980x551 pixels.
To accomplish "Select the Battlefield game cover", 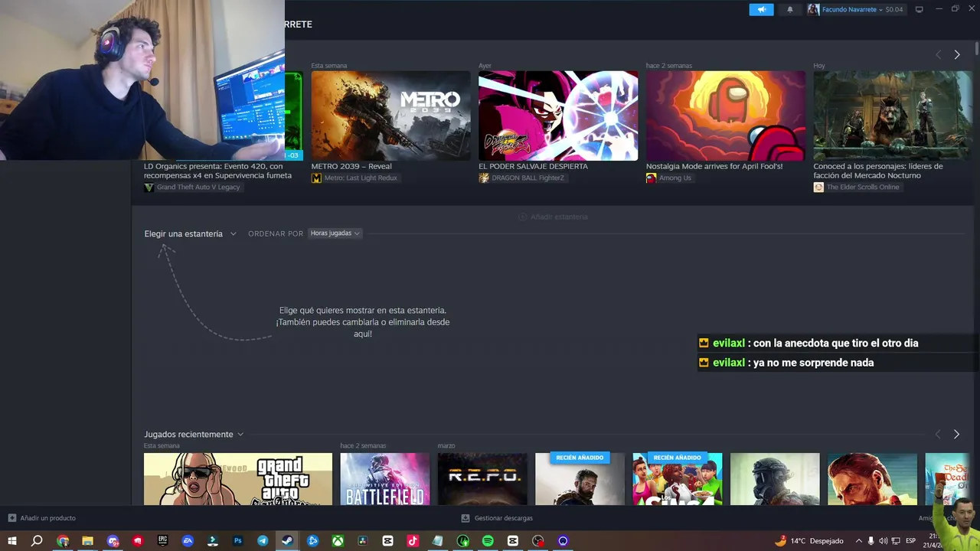I will pyautogui.click(x=385, y=479).
